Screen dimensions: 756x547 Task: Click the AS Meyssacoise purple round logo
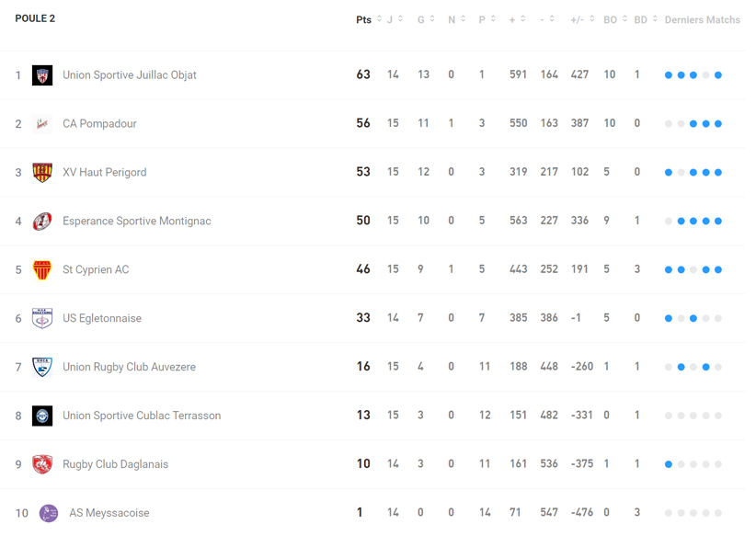pos(49,513)
